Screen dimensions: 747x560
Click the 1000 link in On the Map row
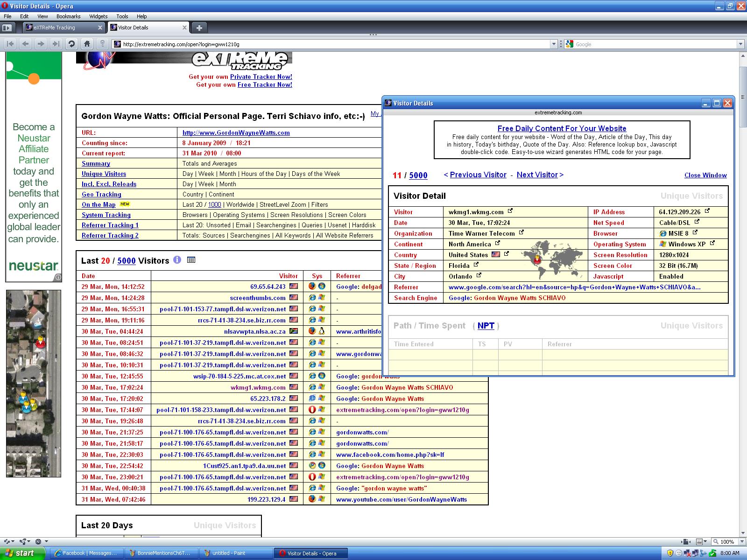[x=215, y=204]
